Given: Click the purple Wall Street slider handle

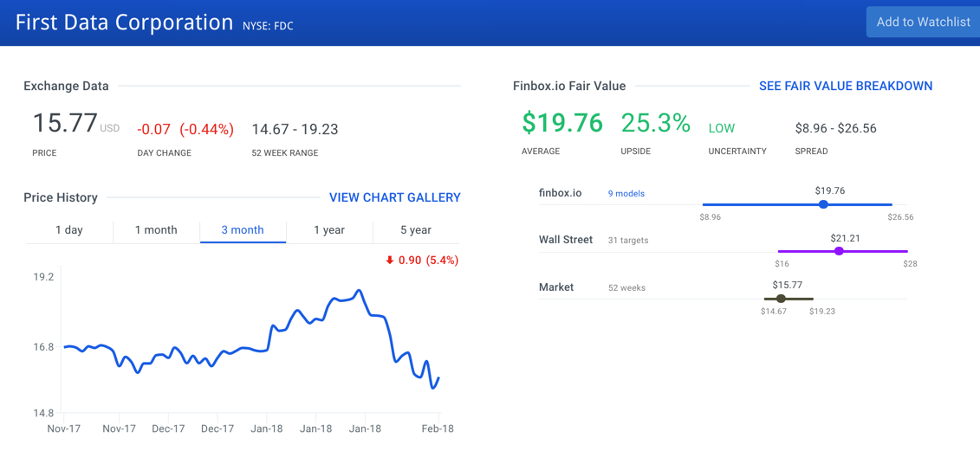Looking at the screenshot, I should pos(839,251).
